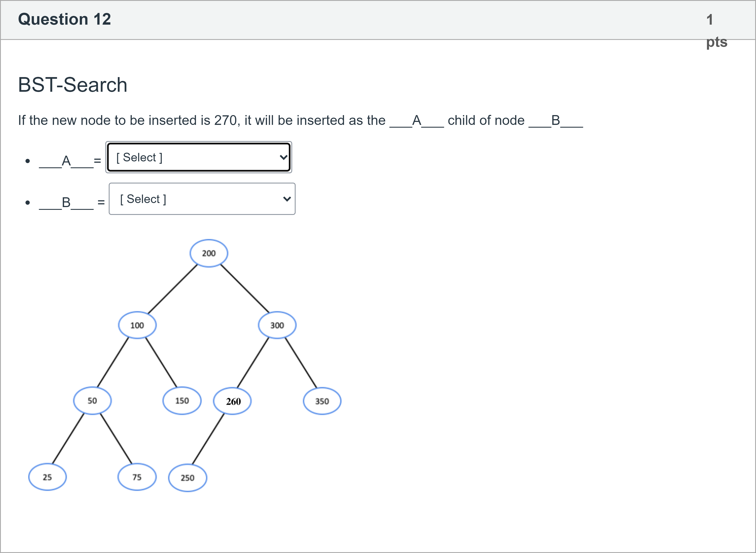The width and height of the screenshot is (756, 553).
Task: Click the bold node 260
Action: (x=233, y=401)
